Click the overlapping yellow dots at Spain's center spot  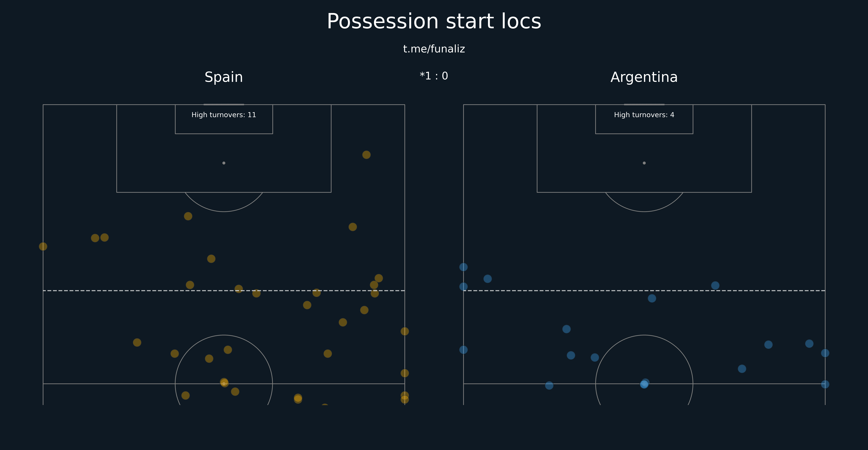coord(224,383)
